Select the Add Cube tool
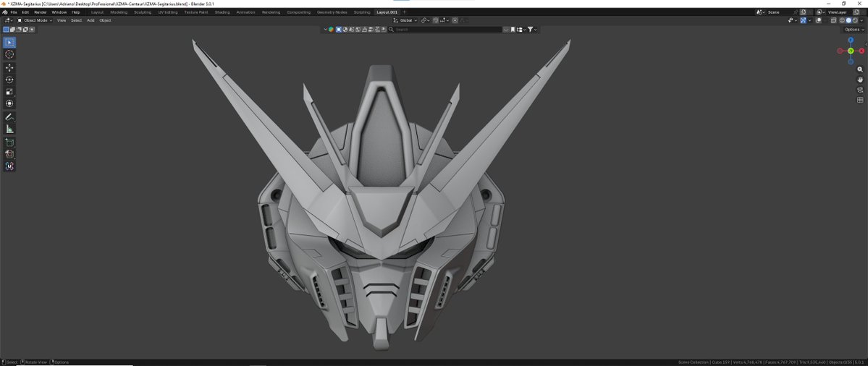 [9, 142]
